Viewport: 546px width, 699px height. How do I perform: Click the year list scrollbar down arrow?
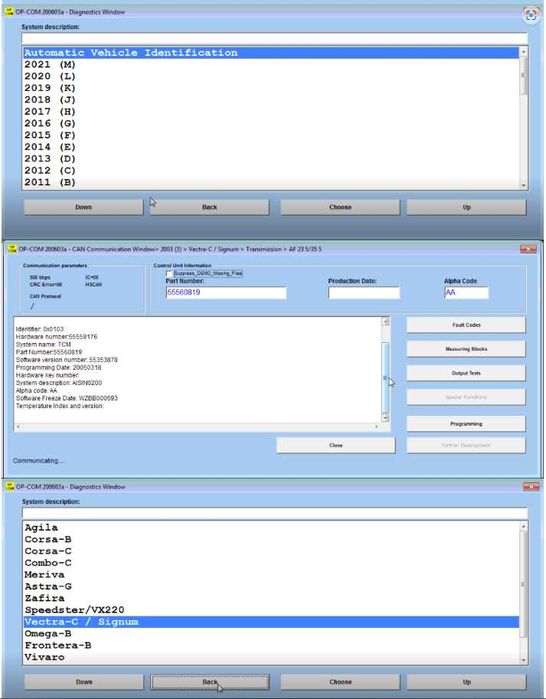point(523,185)
